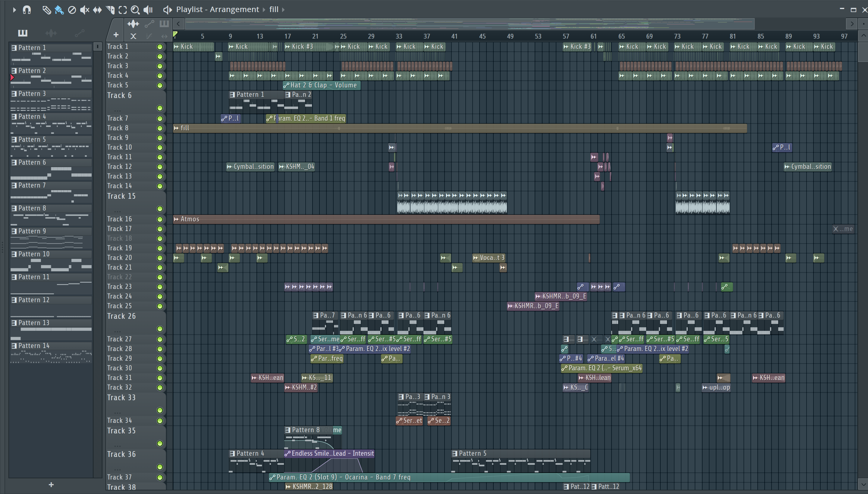Select Pattern 5 in the picker list
This screenshot has height=494, width=868.
pyautogui.click(x=51, y=146)
